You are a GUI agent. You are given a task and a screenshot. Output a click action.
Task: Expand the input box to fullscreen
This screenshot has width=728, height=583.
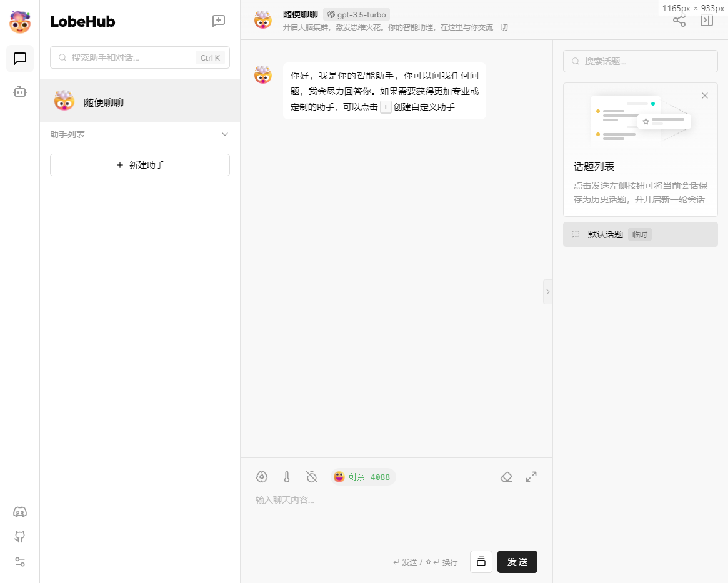531,477
